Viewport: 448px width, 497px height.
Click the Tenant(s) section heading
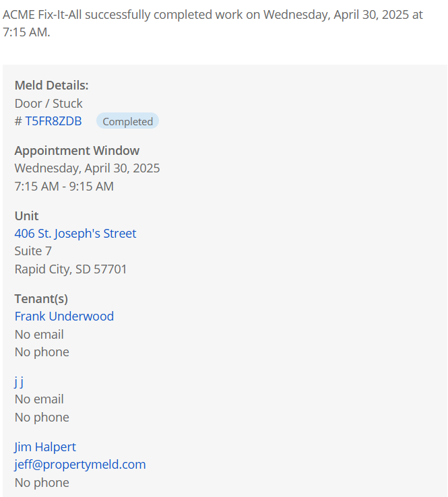[41, 299]
